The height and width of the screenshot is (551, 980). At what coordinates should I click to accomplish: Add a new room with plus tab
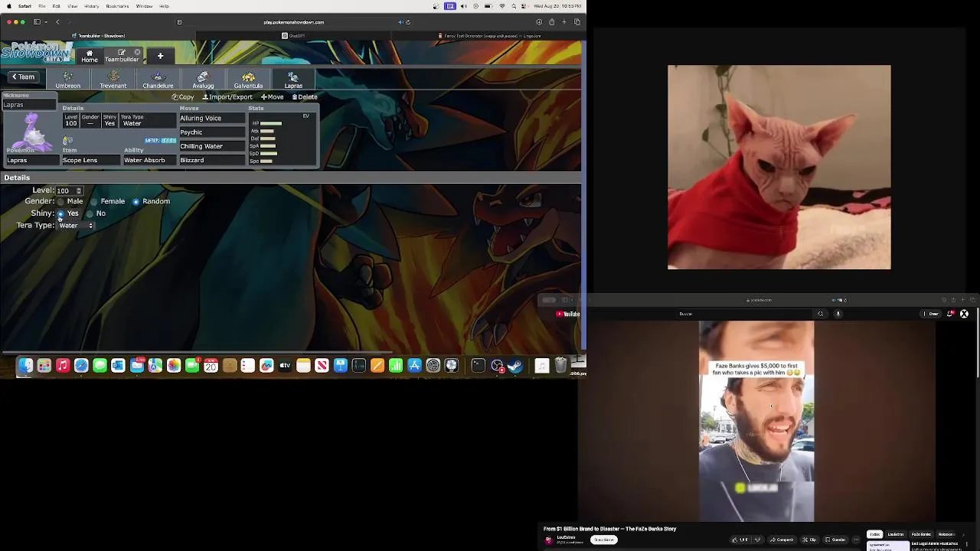pos(160,56)
